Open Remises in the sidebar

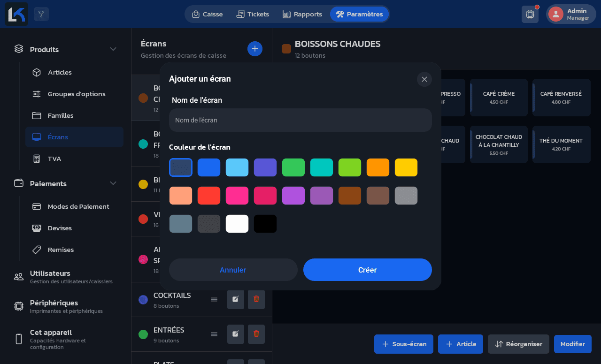[x=75, y=250]
